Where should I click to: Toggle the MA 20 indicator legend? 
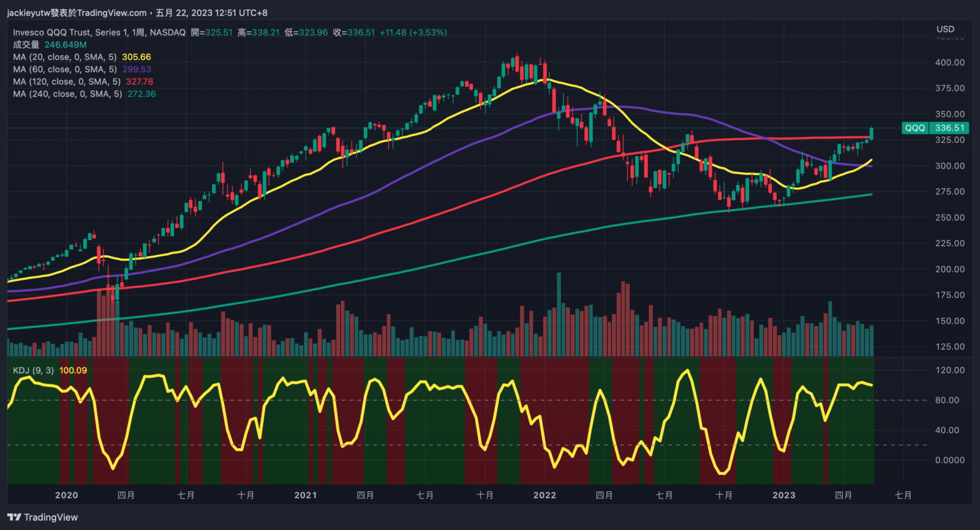click(65, 57)
